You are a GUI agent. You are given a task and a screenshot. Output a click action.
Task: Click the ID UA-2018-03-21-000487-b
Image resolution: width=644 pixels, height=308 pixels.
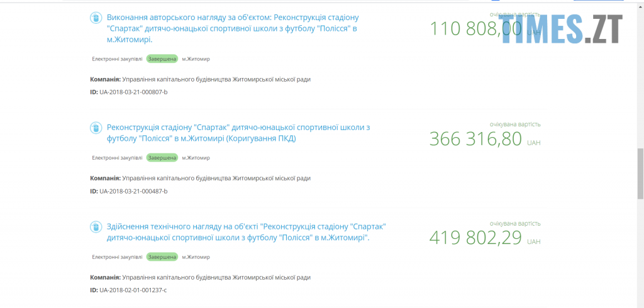coord(133,191)
